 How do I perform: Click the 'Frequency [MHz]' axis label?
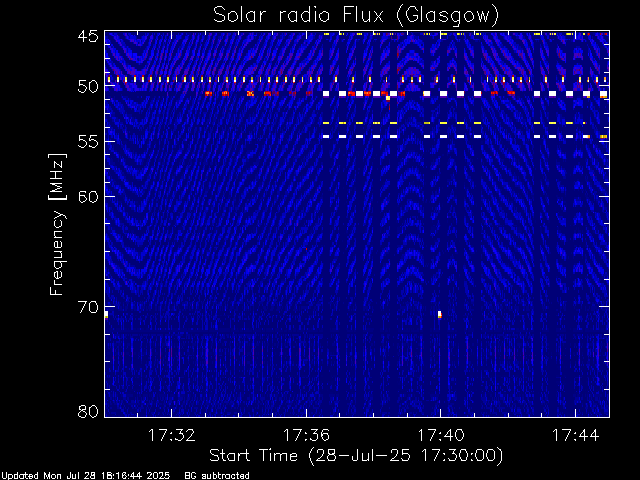[x=57, y=224]
